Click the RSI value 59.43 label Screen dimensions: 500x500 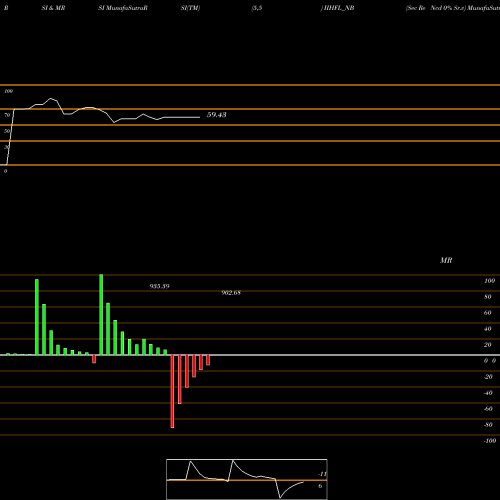click(217, 115)
